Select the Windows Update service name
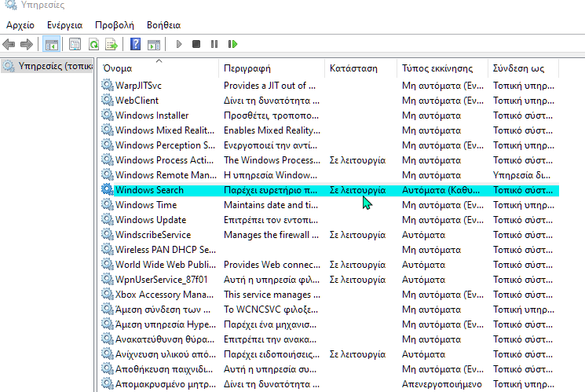Screen dimensions: 585x392 coord(150,220)
